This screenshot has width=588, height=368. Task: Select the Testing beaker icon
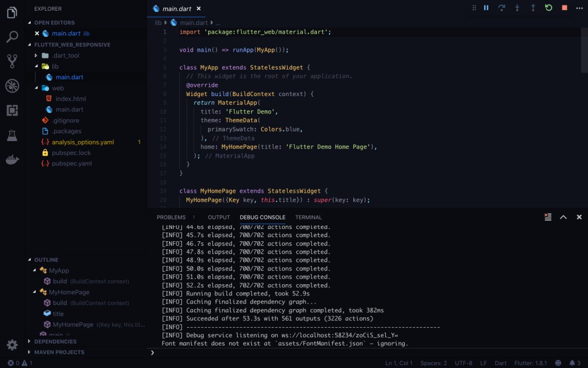(x=12, y=134)
